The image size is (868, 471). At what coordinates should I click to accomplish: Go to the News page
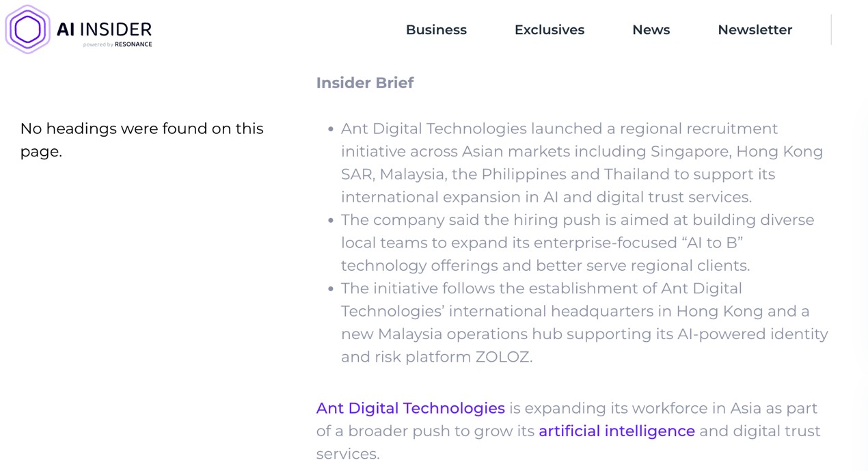pos(651,29)
